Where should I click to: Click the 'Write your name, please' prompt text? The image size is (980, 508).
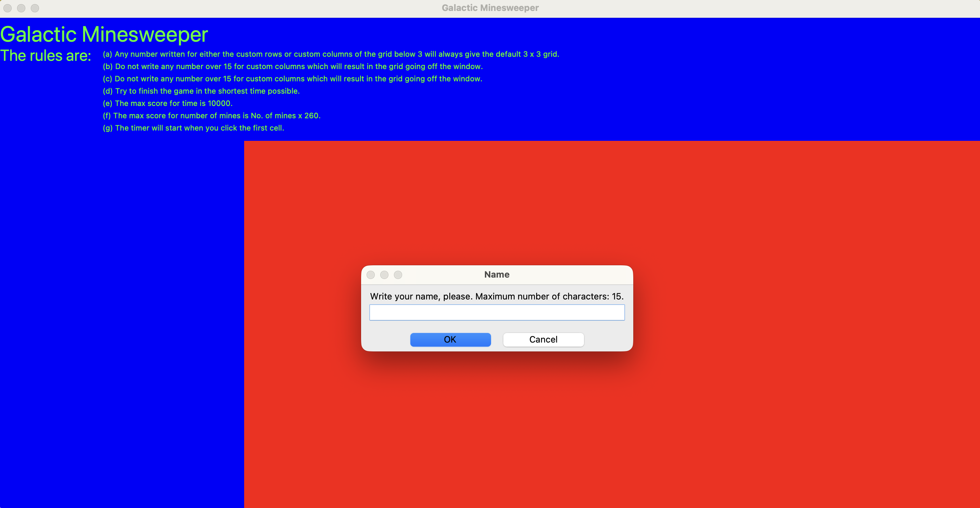(x=496, y=296)
